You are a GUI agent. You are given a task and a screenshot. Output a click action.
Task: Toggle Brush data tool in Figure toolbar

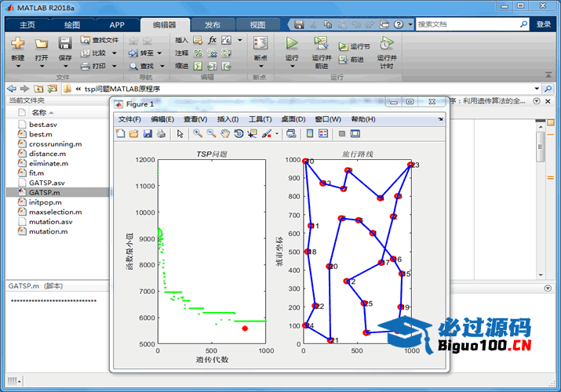(267, 133)
